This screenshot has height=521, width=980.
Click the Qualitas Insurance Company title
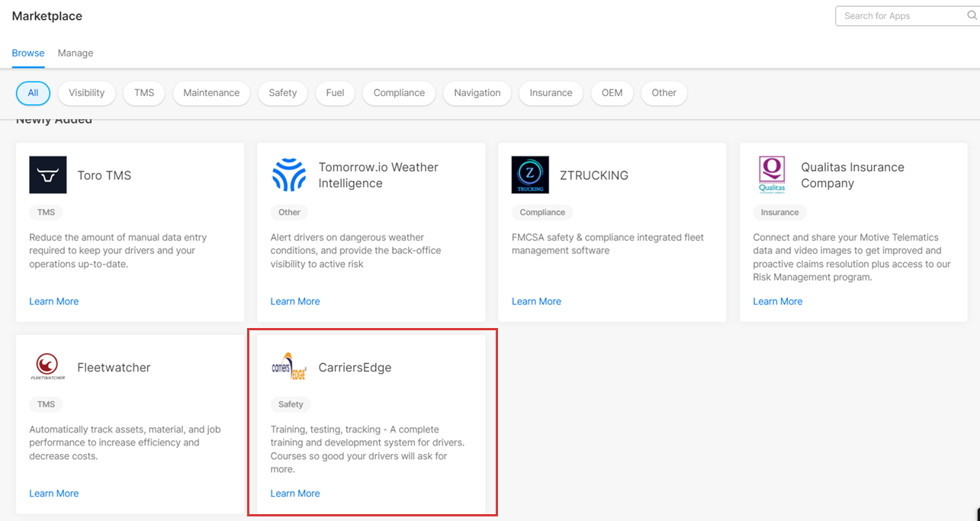[853, 175]
